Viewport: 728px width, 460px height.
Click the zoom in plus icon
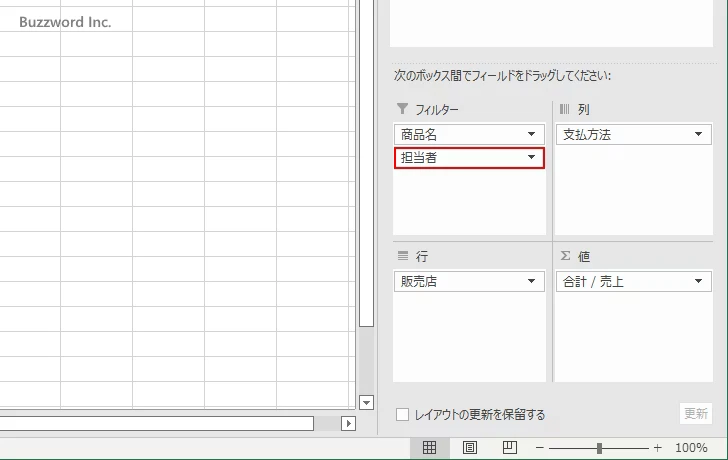click(x=657, y=448)
